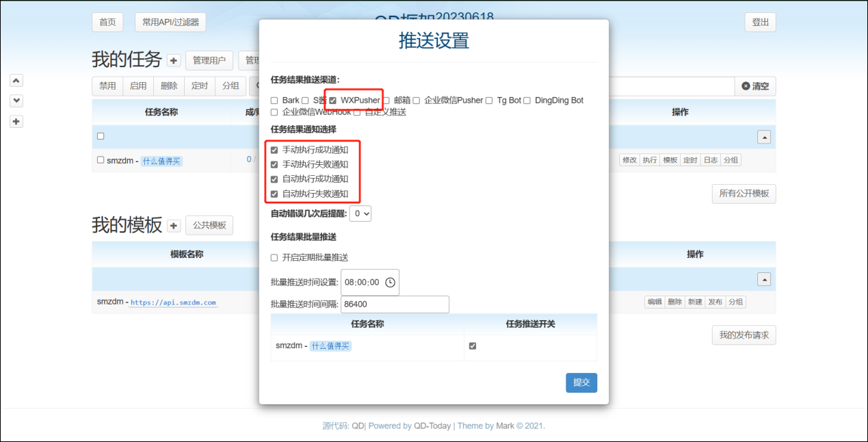Collapse the template list using its arrow
The image size is (868, 442).
point(764,279)
